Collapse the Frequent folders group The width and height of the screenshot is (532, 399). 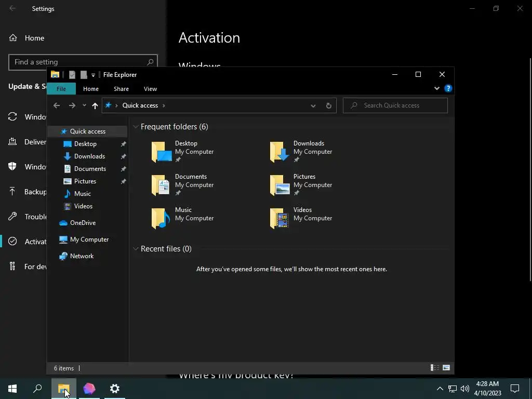(136, 127)
